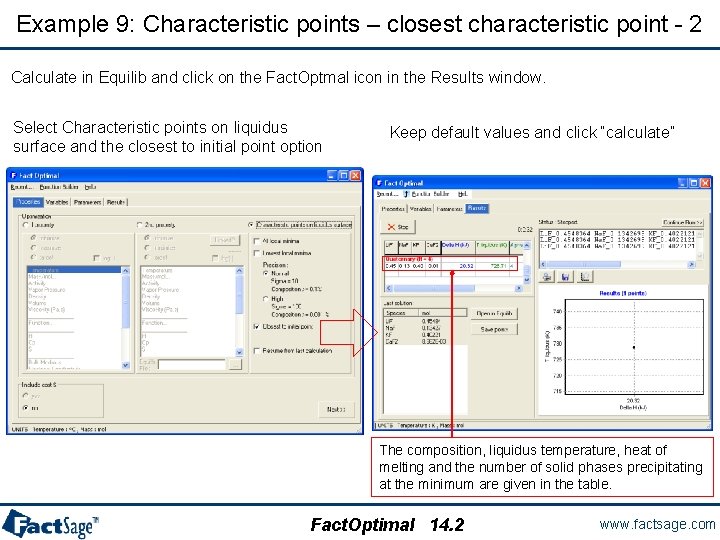
Task: Click T liquidus (K) column header
Action: pos(491,246)
